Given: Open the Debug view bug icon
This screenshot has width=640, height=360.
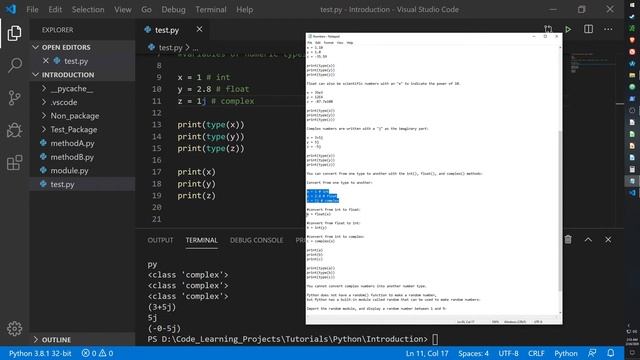Looking at the screenshot, I should pos(14,130).
